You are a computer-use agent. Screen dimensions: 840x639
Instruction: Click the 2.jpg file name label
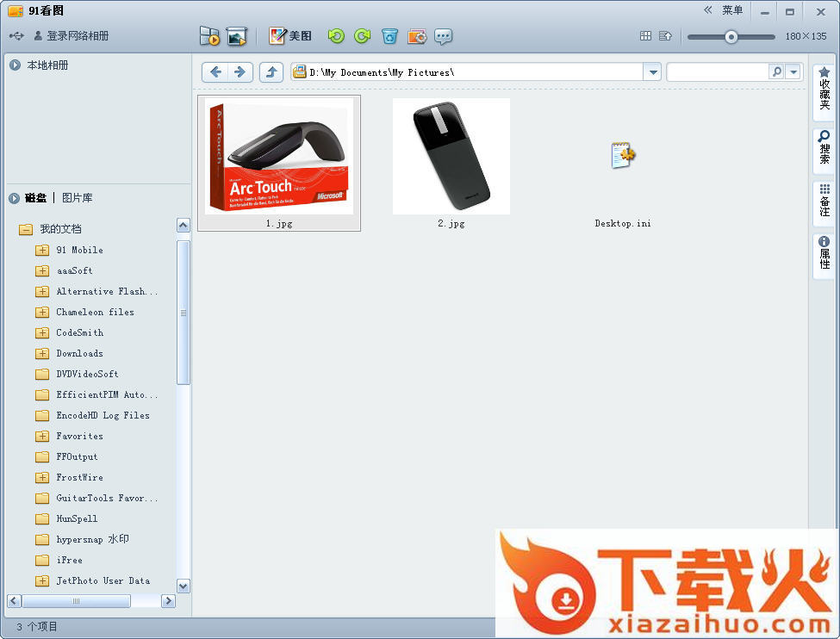point(451,223)
